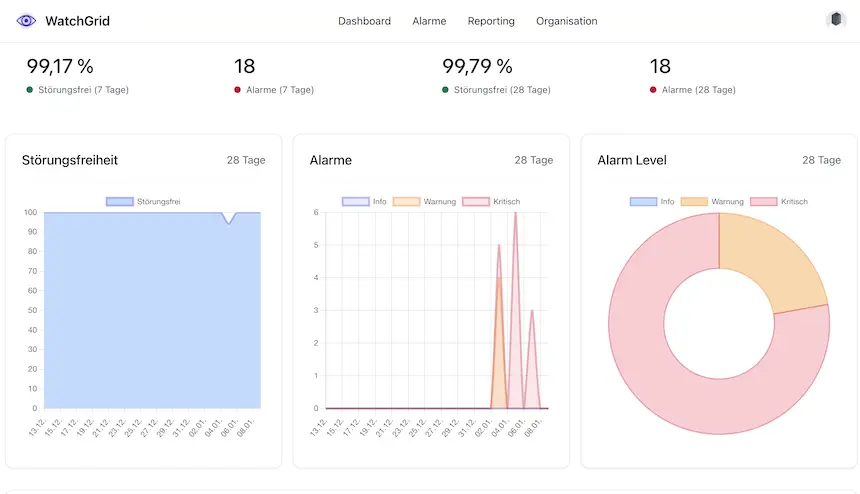Click the green dot beside Störungsfrei (7 Tage)
This screenshot has height=494, width=860.
pos(30,90)
